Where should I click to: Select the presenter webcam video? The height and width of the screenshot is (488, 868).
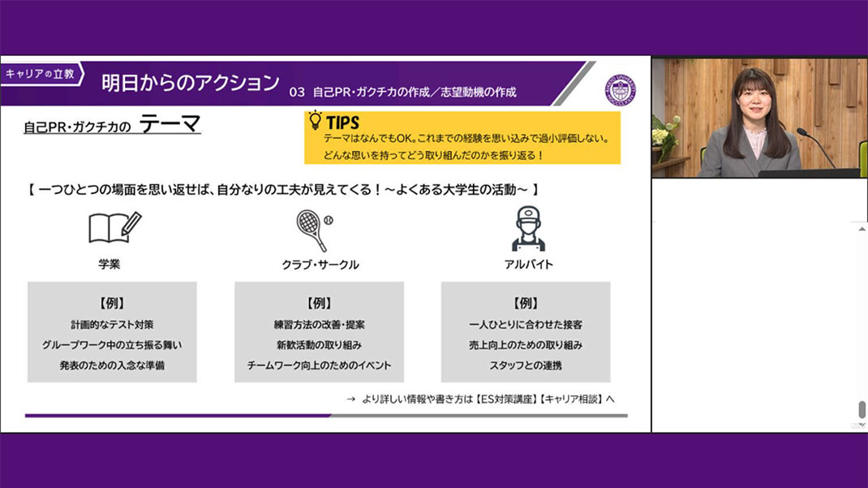pyautogui.click(x=759, y=118)
